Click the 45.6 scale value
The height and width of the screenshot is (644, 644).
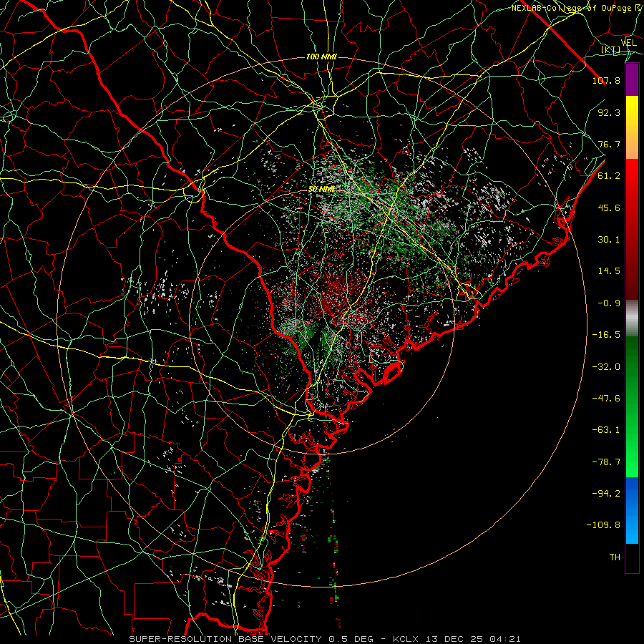click(x=609, y=208)
